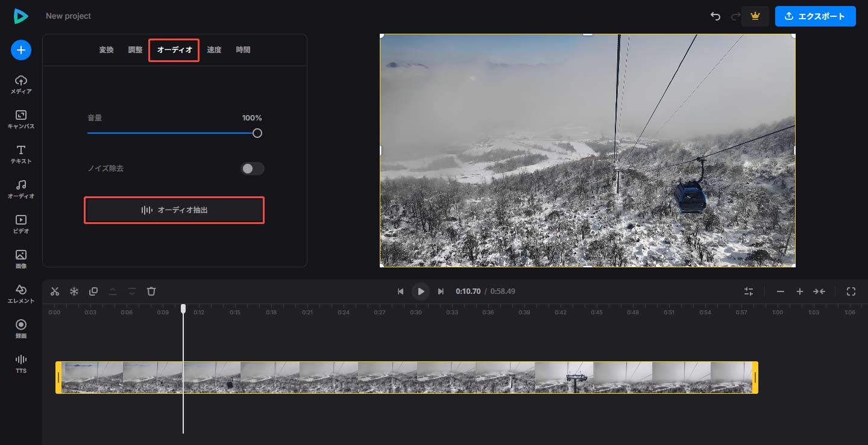
Task: Click the app logo icon
Action: click(20, 16)
